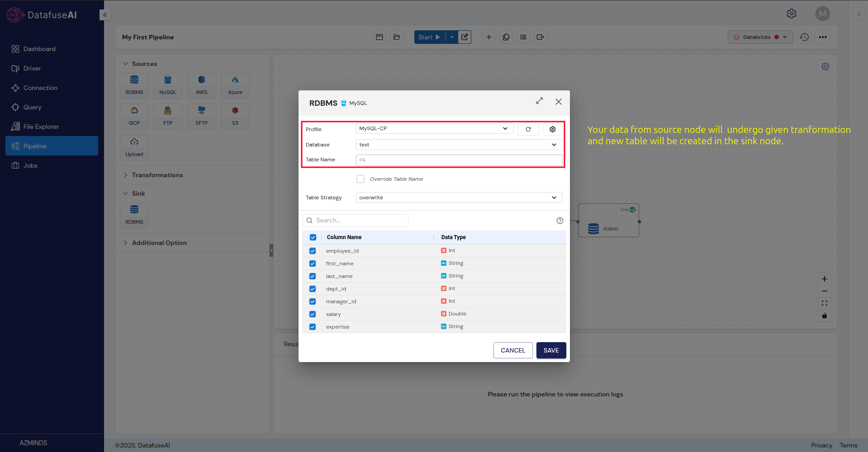Viewport: 868px width, 452px height.
Task: Click the SFTP source icon
Action: coord(201,116)
